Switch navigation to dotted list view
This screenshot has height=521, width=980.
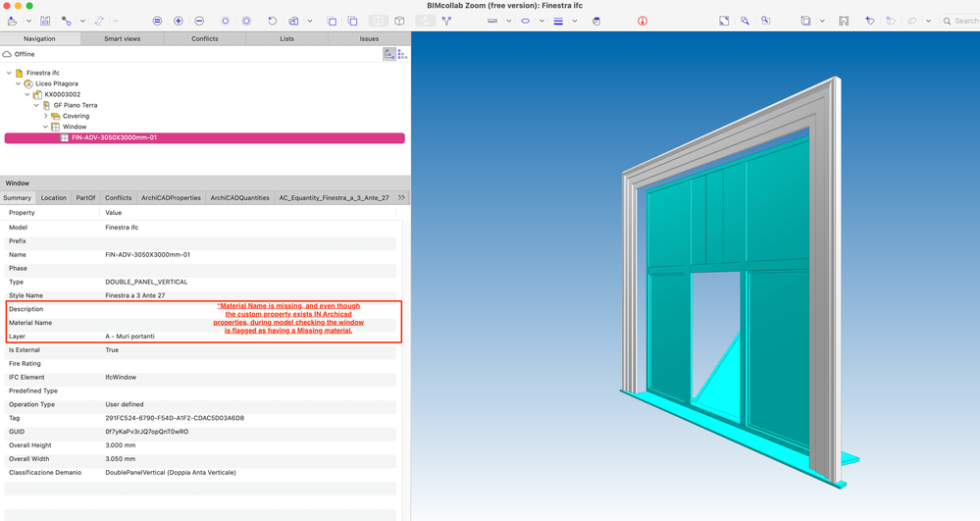pyautogui.click(x=402, y=54)
